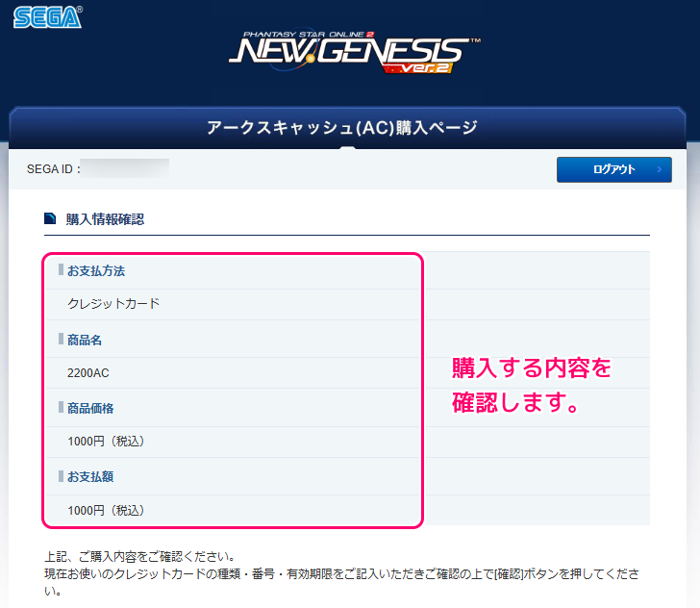Click the 商品名 row label
700x608 pixels.
tap(85, 340)
